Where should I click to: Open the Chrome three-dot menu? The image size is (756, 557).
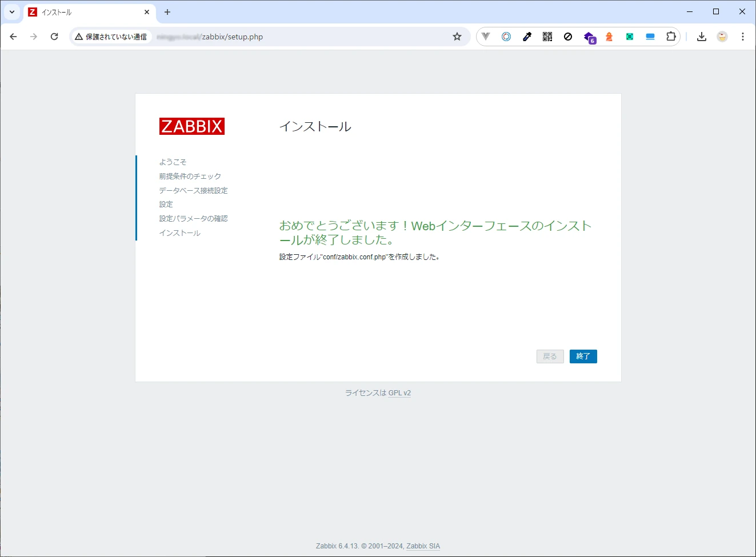click(x=743, y=37)
